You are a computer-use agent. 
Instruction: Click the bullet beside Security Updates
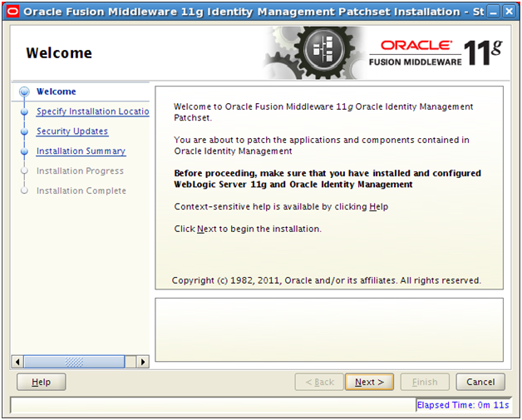(x=24, y=131)
